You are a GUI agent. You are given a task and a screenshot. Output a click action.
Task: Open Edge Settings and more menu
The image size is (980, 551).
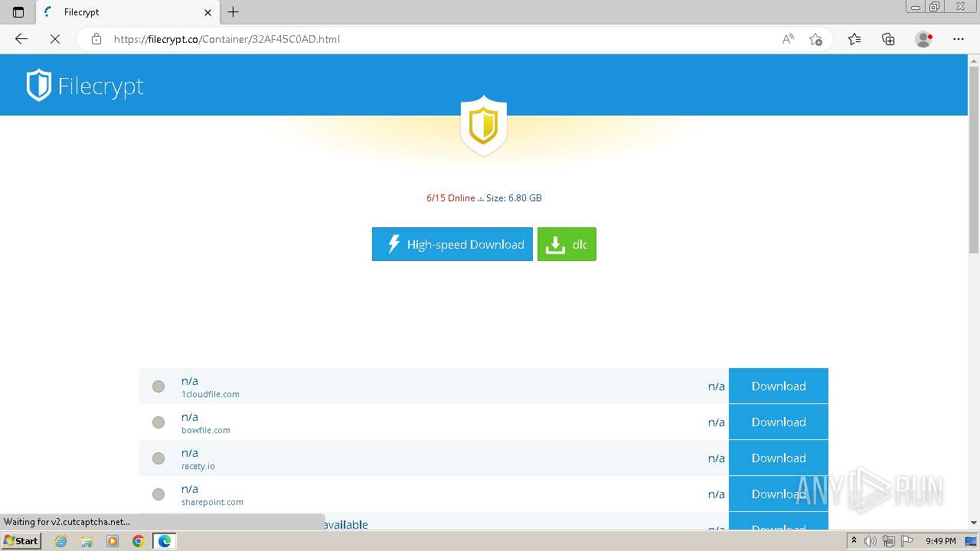coord(959,39)
